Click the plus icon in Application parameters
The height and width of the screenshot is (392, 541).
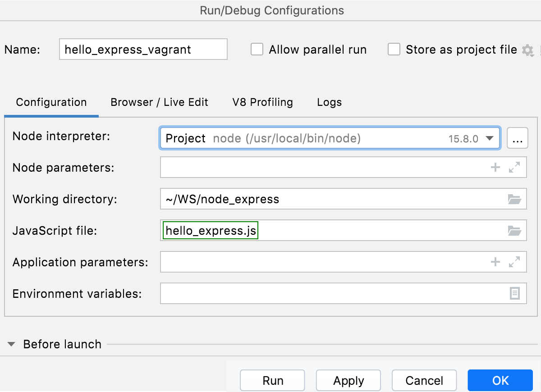point(495,262)
